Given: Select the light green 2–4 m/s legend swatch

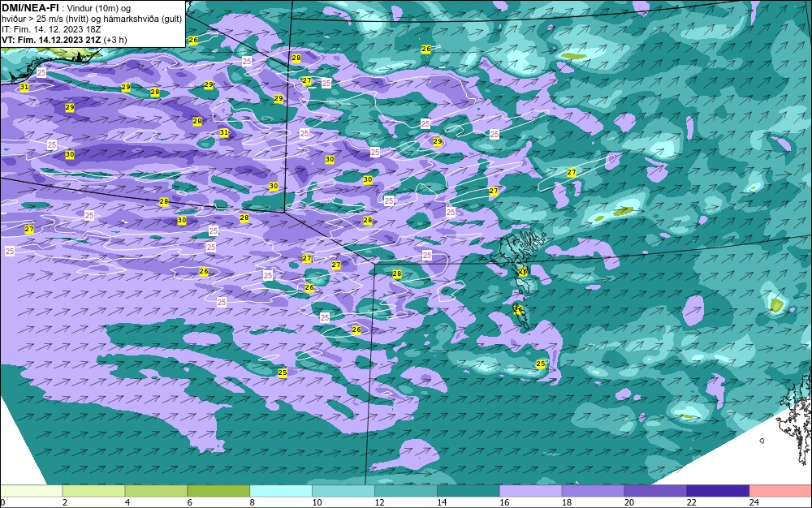Looking at the screenshot, I should click(x=93, y=491).
